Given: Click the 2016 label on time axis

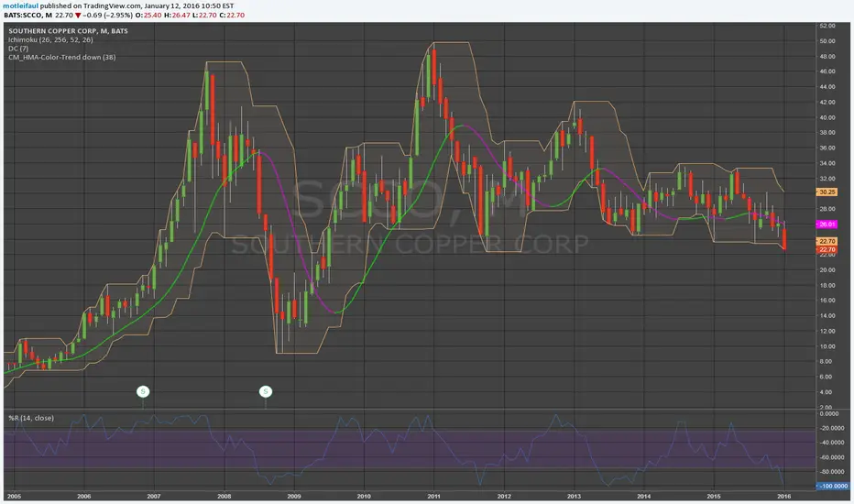Looking at the screenshot, I should [783, 497].
